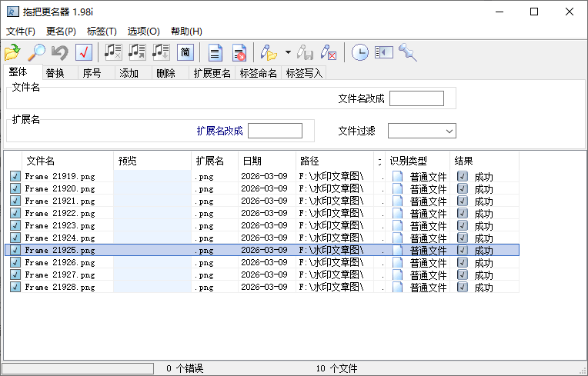
Task: Click the 扩展名改成 input field
Action: pyautogui.click(x=275, y=131)
